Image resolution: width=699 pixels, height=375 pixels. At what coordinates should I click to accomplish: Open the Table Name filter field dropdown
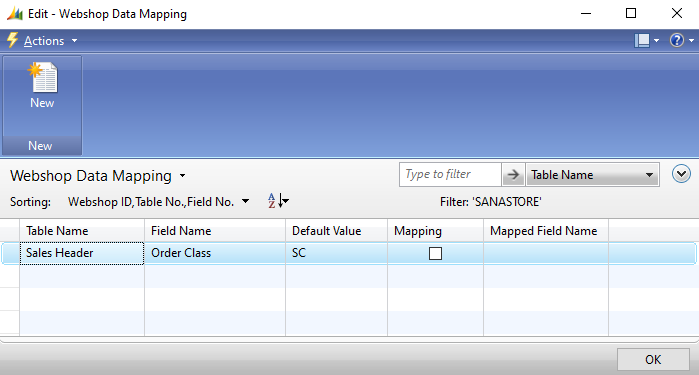tap(592, 175)
